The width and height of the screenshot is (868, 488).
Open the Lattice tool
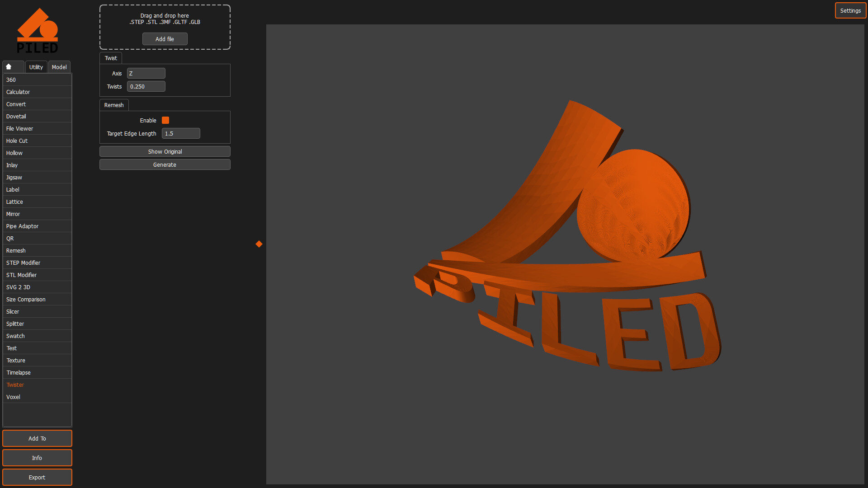[37, 202]
